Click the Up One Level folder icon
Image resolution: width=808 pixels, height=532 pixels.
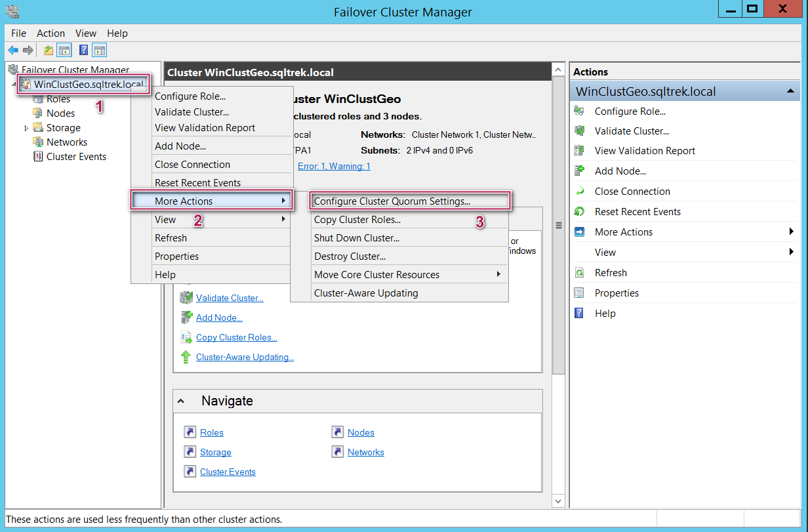(x=49, y=51)
